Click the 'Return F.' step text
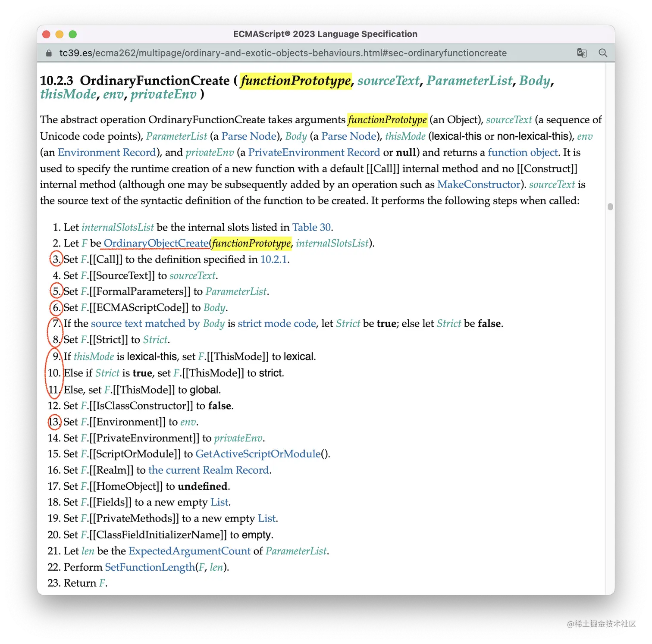Image resolution: width=652 pixels, height=644 pixels. coord(85,583)
